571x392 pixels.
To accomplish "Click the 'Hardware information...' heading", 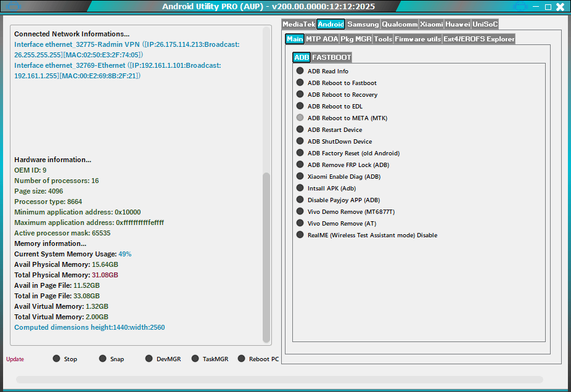I will tap(53, 160).
